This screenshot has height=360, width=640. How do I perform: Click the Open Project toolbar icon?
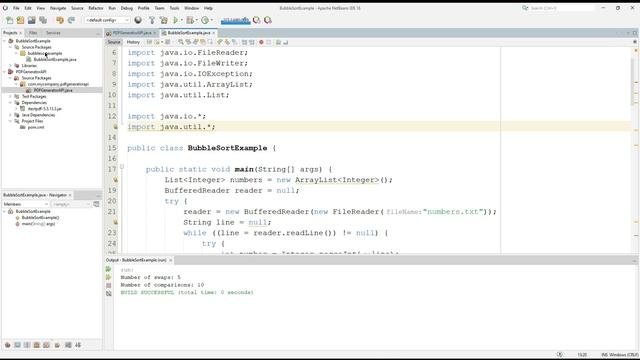tap(31, 20)
